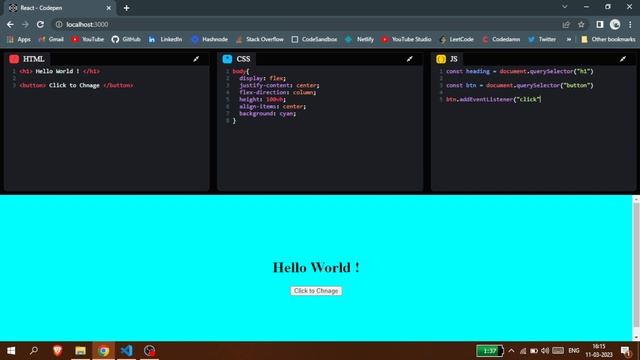Viewport: 640px width, 360px height.
Task: Open the Gmail bookmark
Action: 51,39
